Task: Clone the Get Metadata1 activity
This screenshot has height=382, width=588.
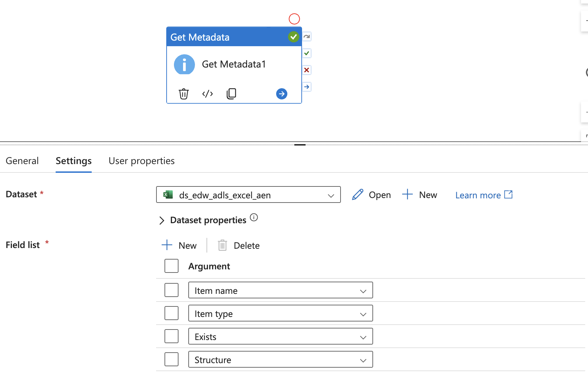Action: point(231,94)
